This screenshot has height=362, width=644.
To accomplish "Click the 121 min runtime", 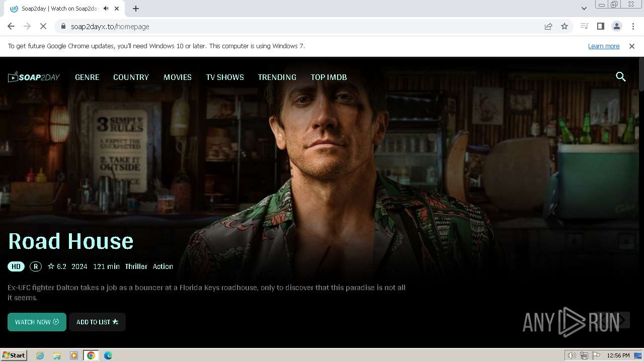I will coord(106,266).
